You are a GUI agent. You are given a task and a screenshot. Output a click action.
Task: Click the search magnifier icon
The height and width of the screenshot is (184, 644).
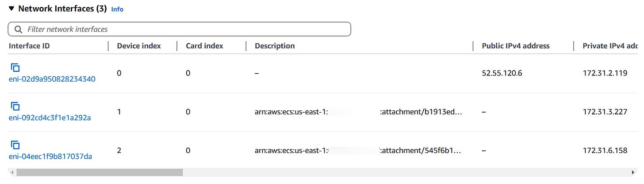coord(18,29)
